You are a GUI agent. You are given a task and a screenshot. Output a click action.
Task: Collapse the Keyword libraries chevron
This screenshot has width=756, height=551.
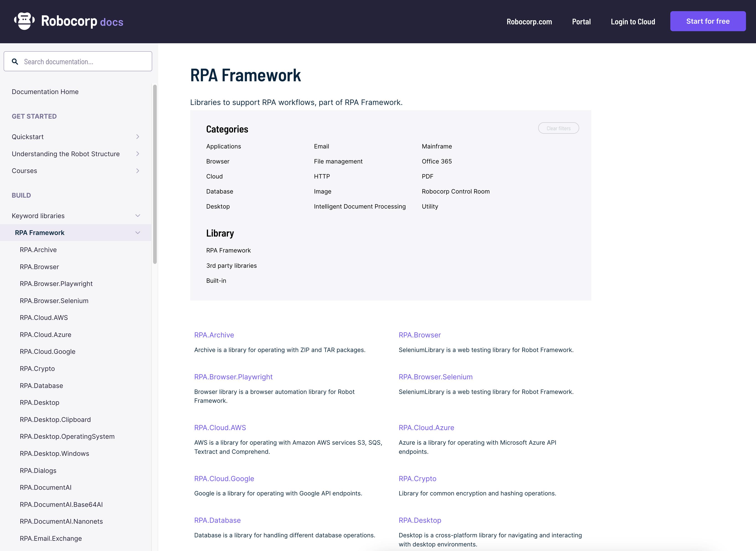click(138, 216)
